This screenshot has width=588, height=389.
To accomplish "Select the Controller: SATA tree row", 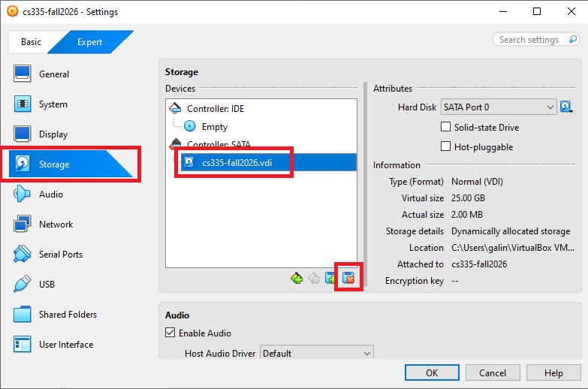I will [261, 144].
